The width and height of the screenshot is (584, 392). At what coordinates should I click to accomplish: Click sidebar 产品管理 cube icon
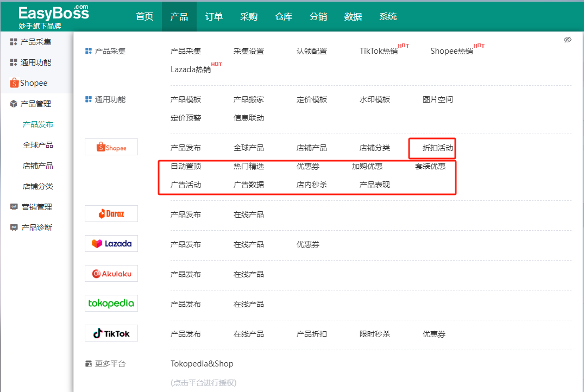tap(14, 104)
